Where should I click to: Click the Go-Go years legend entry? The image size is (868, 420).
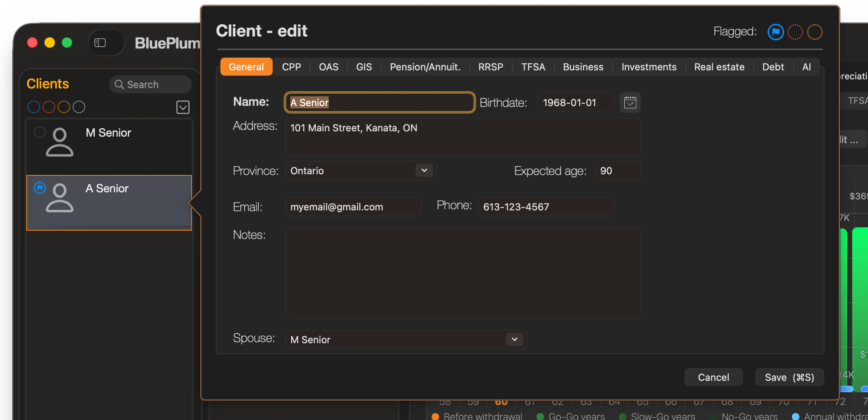[x=571, y=416]
